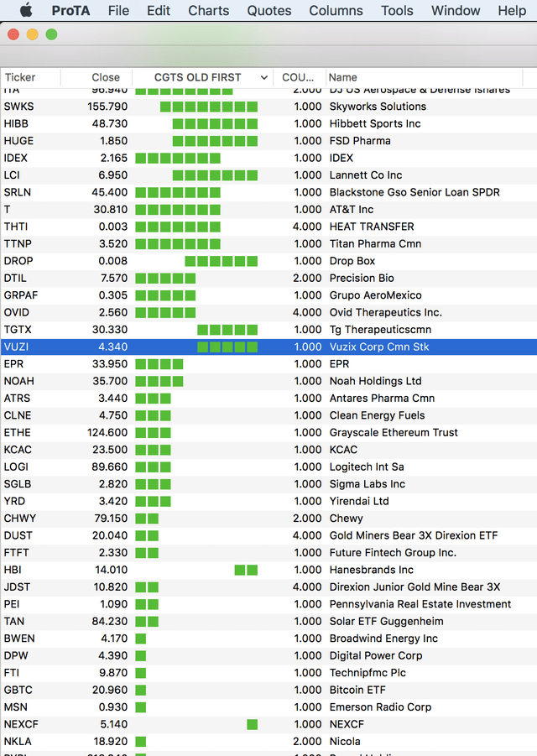Click KCAC close price 23.500
The image size is (537, 756).
pos(110,450)
